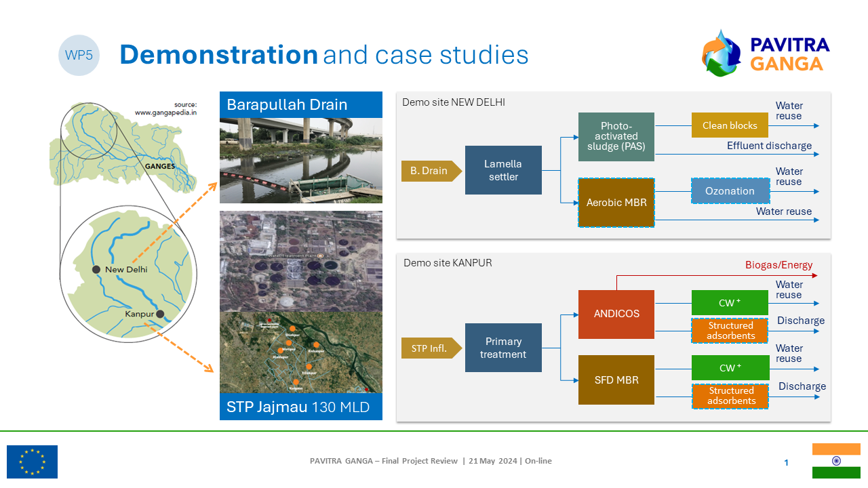The width and height of the screenshot is (868, 488).
Task: Click the ANDICOS process box
Action: point(616,314)
